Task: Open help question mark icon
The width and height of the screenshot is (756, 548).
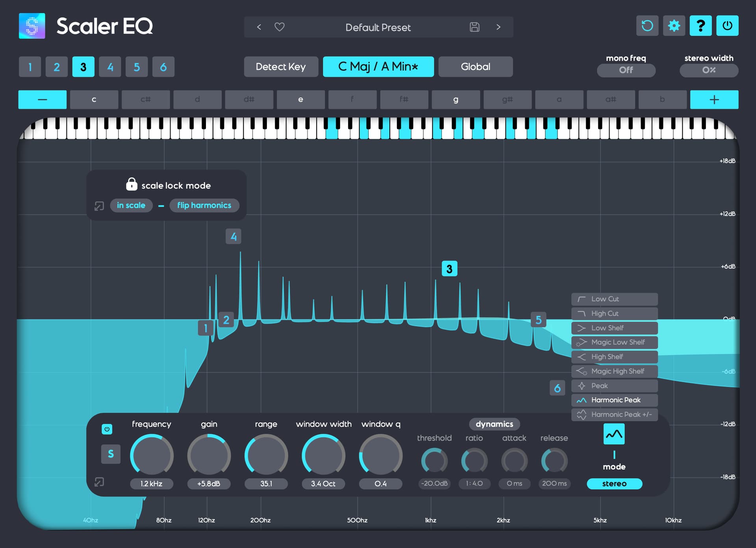Action: tap(700, 26)
